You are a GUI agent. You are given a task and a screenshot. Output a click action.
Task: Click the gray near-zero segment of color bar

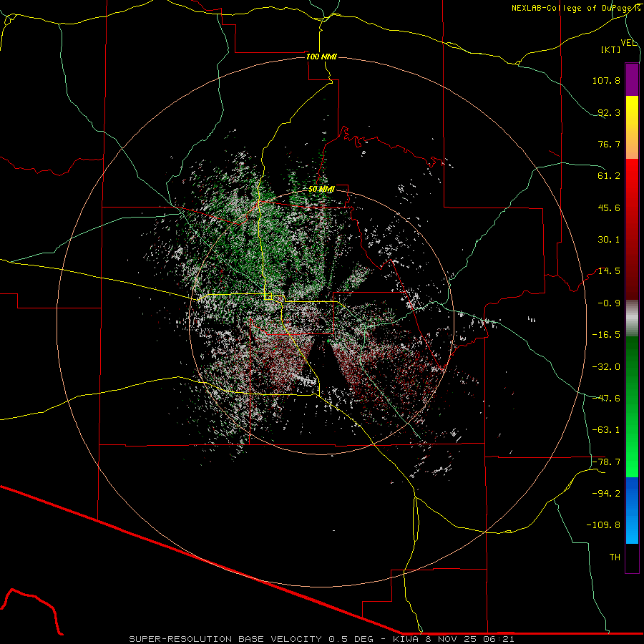pos(632,318)
